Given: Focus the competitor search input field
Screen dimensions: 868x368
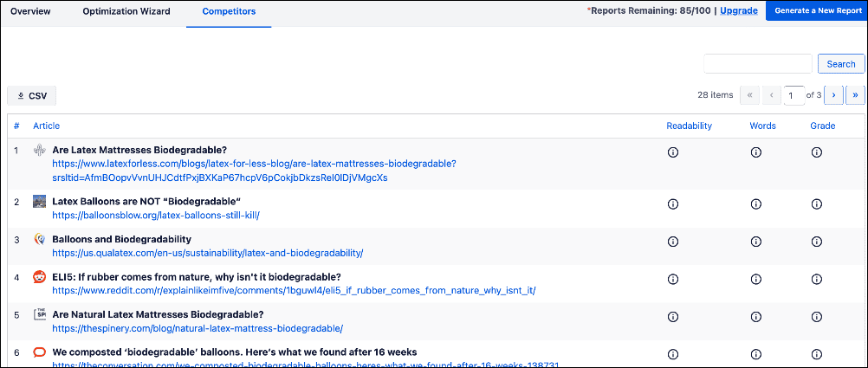Looking at the screenshot, I should 758,63.
